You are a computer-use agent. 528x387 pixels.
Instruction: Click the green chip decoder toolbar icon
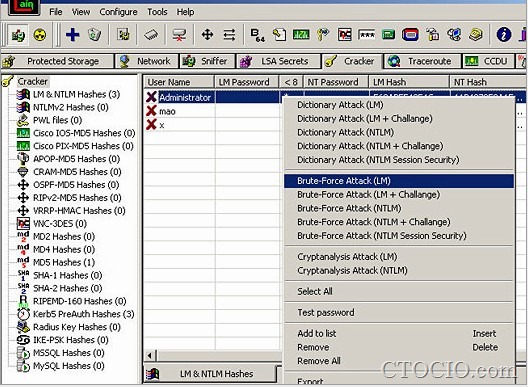(301, 35)
